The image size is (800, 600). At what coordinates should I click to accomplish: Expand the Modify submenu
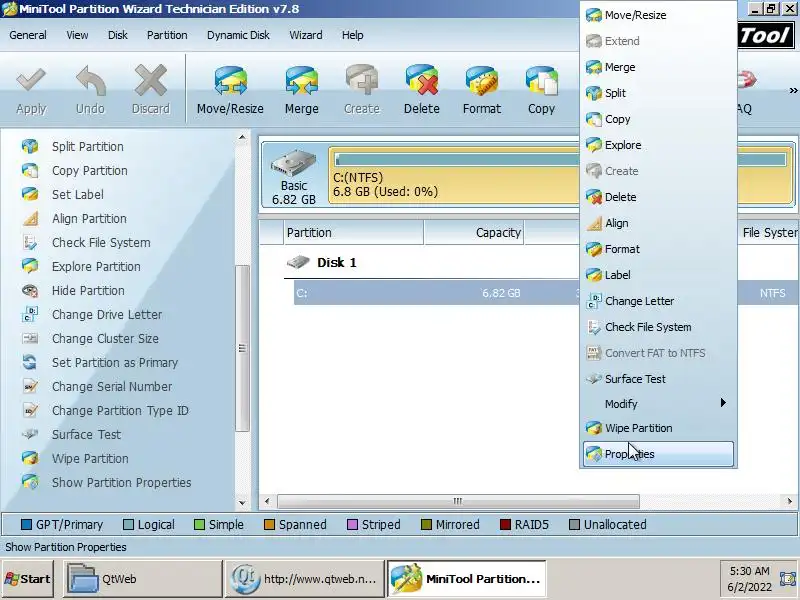point(658,404)
